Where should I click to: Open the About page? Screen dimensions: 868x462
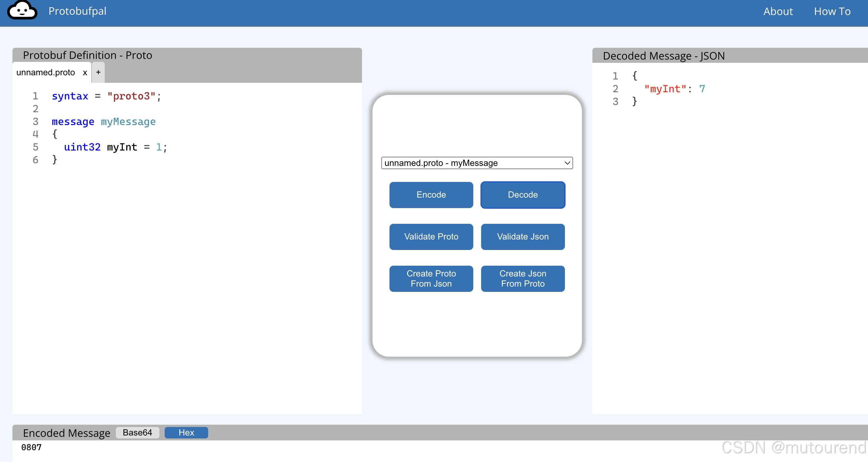coord(778,11)
